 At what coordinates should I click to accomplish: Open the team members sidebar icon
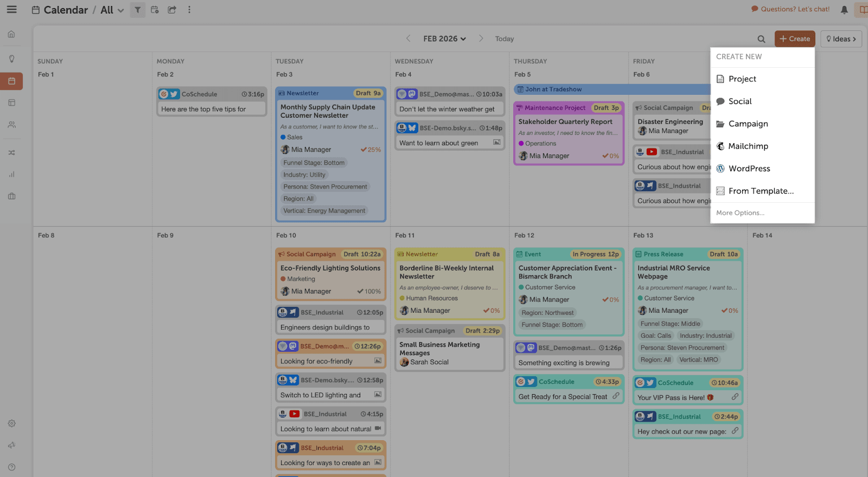pos(11,125)
